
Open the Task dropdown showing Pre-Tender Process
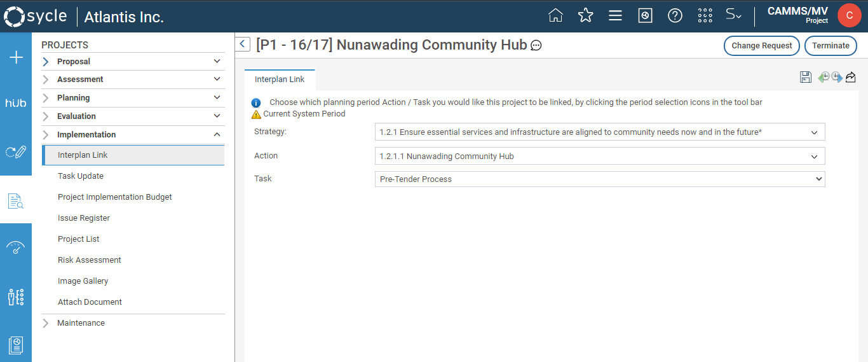tap(600, 179)
